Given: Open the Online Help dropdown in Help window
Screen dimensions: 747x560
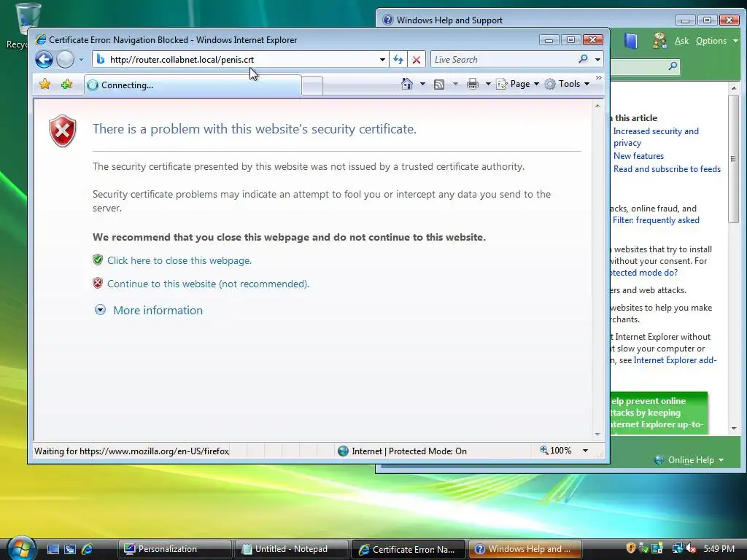Looking at the screenshot, I should pyautogui.click(x=689, y=460).
